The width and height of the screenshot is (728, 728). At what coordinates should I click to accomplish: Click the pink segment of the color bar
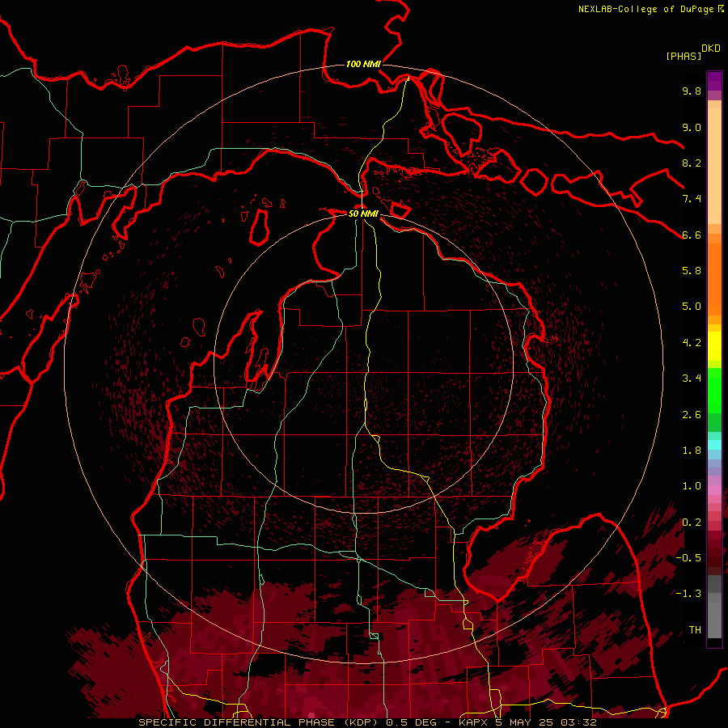714,490
